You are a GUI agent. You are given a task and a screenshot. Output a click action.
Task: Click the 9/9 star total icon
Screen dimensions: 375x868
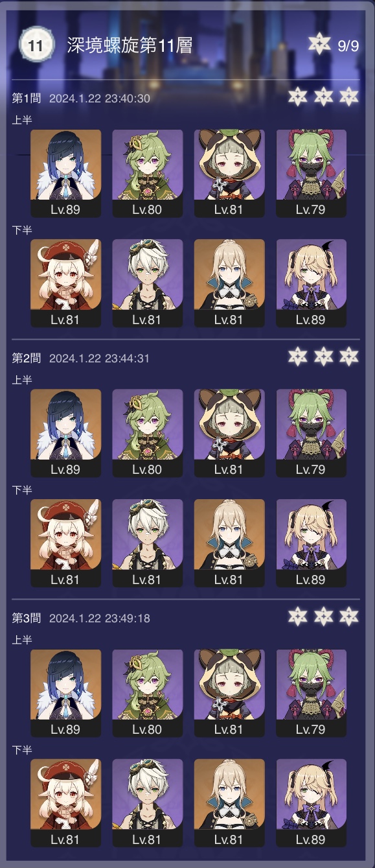[x=319, y=45]
